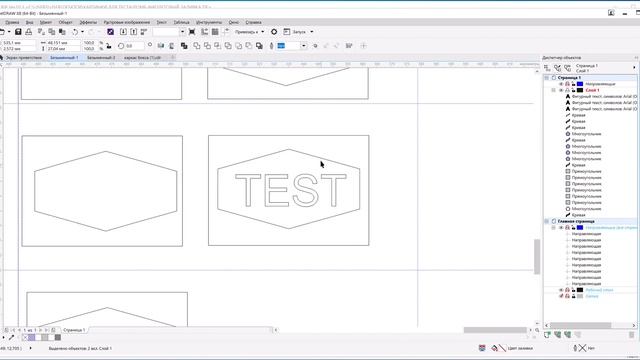
Task: Click the Intersect shaping icon
Action: [218, 46]
